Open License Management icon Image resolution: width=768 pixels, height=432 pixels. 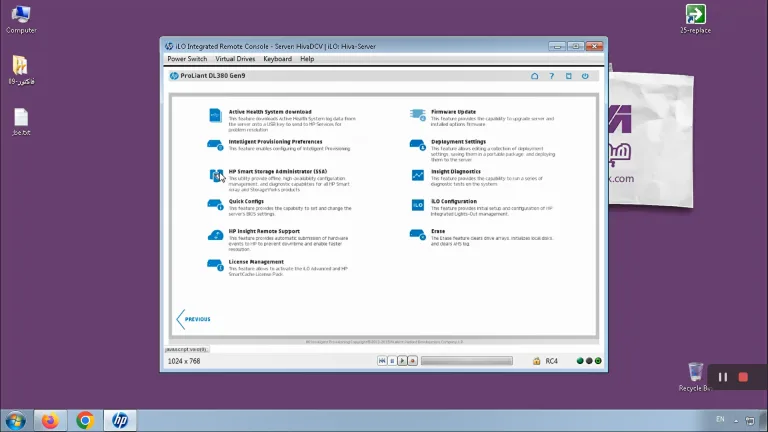click(x=215, y=265)
